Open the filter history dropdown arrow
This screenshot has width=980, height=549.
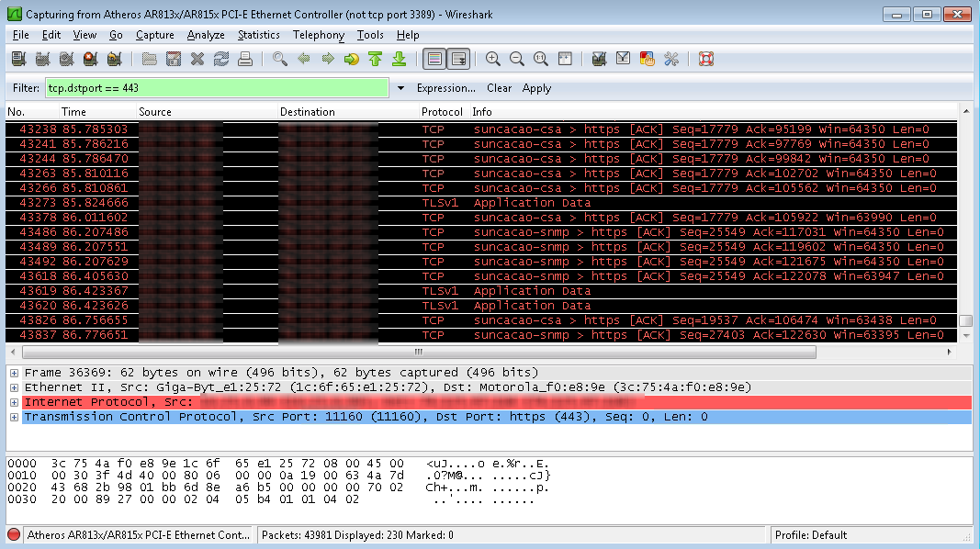click(x=400, y=88)
